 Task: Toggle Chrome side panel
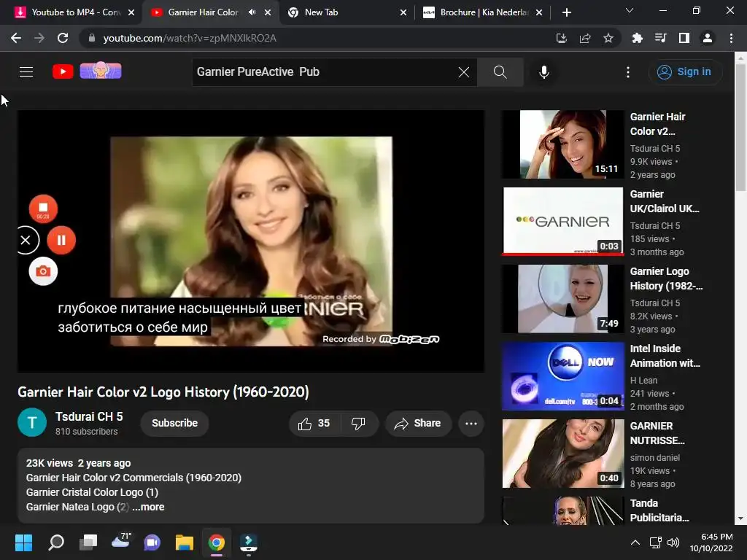pos(684,38)
